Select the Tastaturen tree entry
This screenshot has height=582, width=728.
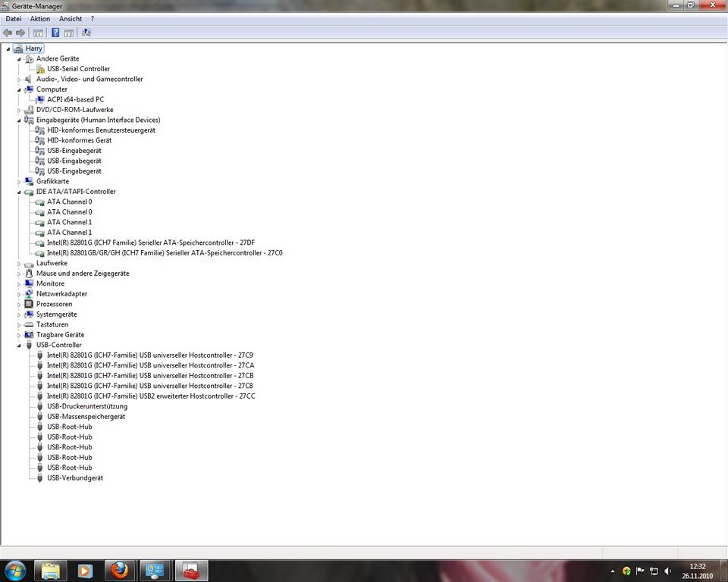click(52, 324)
